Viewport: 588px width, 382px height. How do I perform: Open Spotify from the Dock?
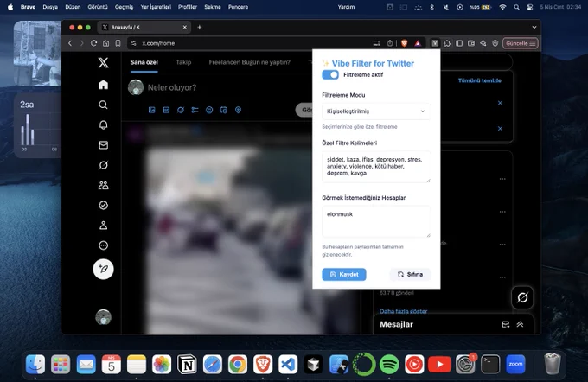tap(389, 364)
